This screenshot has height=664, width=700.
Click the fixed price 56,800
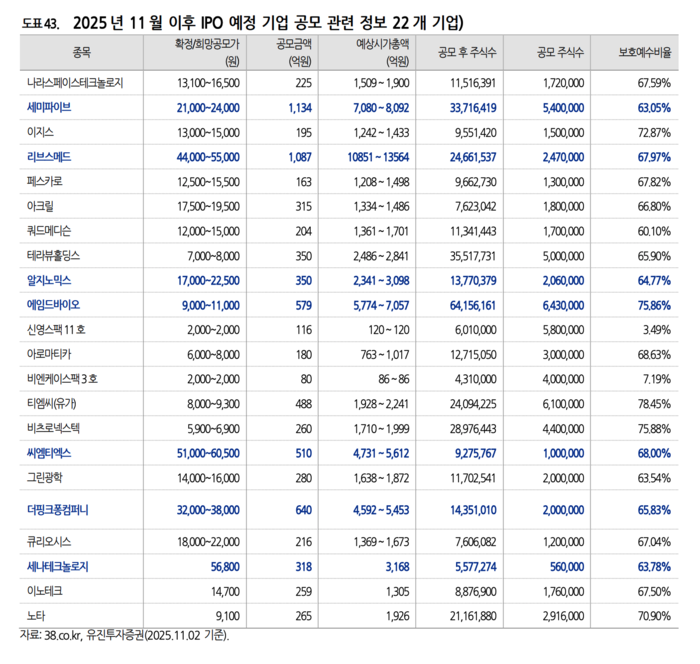pos(225,567)
